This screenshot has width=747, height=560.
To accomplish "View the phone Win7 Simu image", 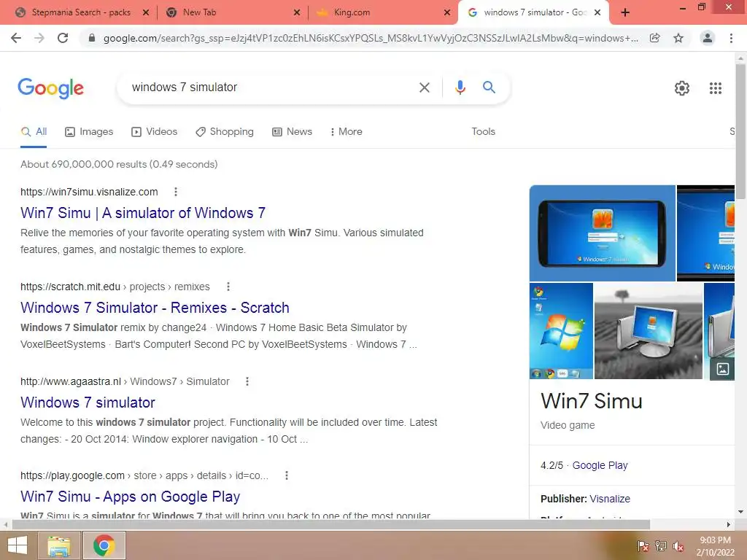I will [x=602, y=233].
